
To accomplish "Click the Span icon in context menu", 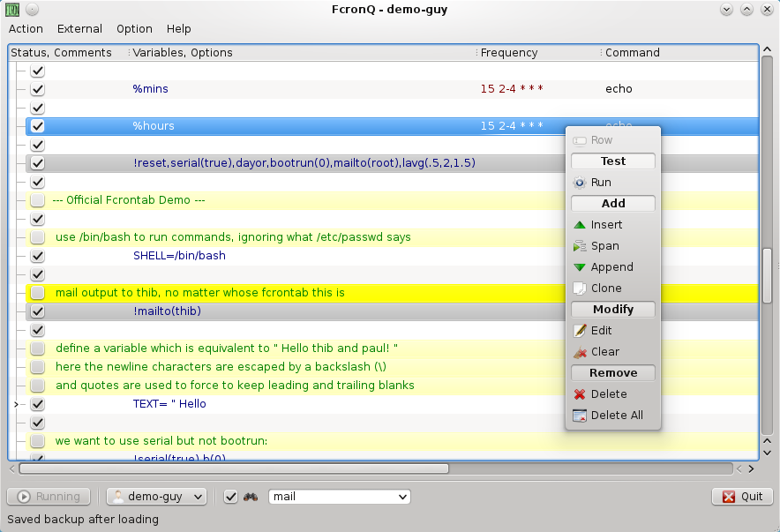I will coord(580,246).
